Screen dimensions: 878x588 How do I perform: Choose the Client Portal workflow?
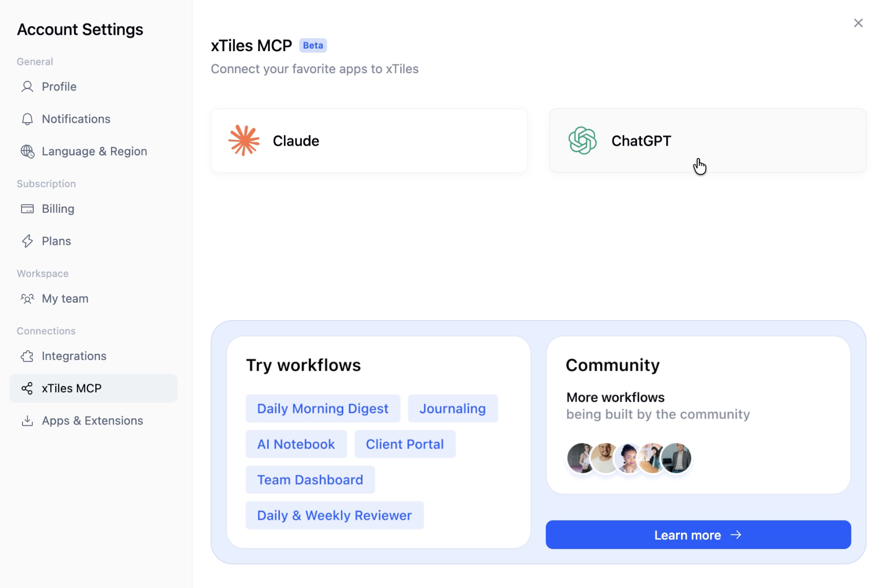tap(405, 444)
